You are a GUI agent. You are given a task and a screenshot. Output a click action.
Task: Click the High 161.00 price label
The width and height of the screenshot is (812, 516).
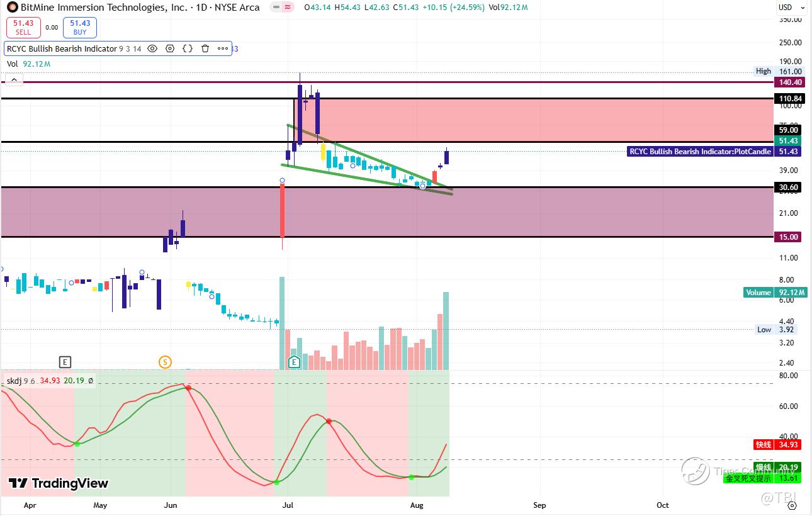click(x=779, y=71)
